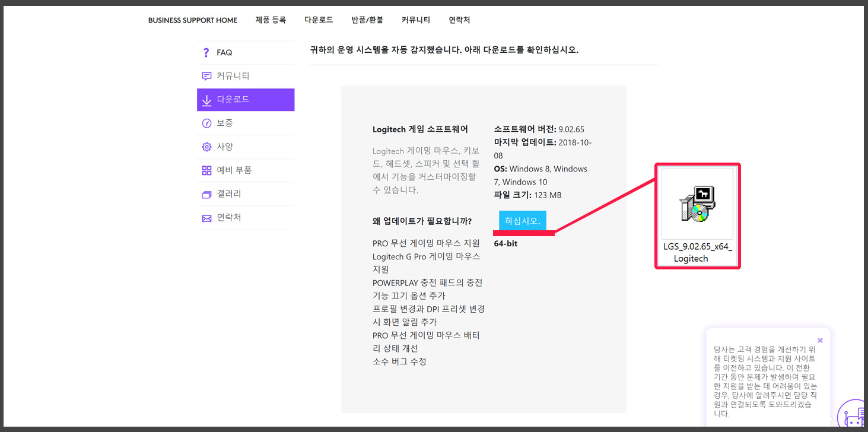Screen dimensions: 868x432
Task: Open 커뮤니티 in top navigation
Action: click(416, 20)
